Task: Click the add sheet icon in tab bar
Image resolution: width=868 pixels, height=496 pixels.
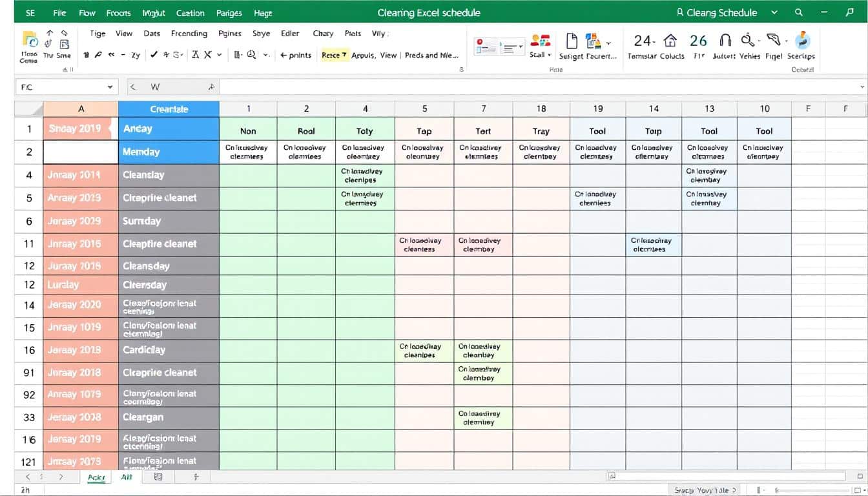Action: coord(196,477)
